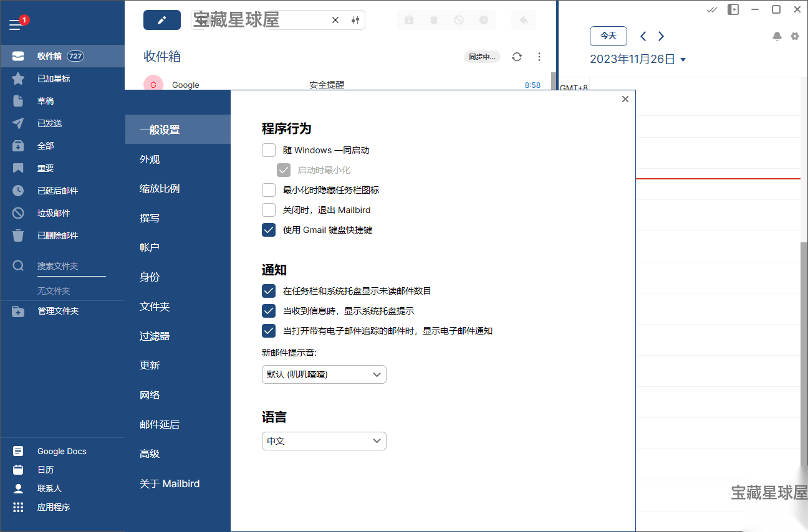Uncheck 使用 Gmail 键盘快捷键 checkbox
808x532 pixels.
point(269,230)
